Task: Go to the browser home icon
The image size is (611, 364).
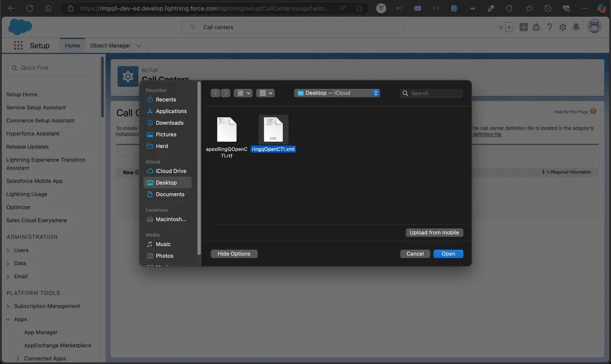Action: [48, 8]
